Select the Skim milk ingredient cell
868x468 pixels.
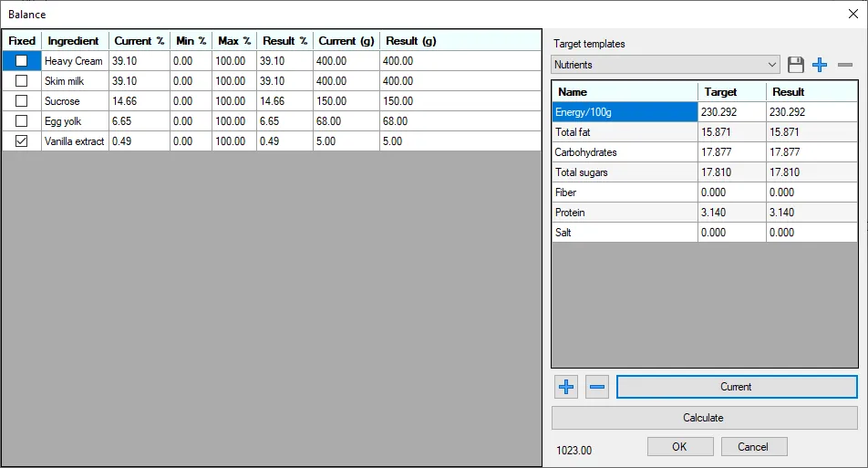[x=75, y=81]
